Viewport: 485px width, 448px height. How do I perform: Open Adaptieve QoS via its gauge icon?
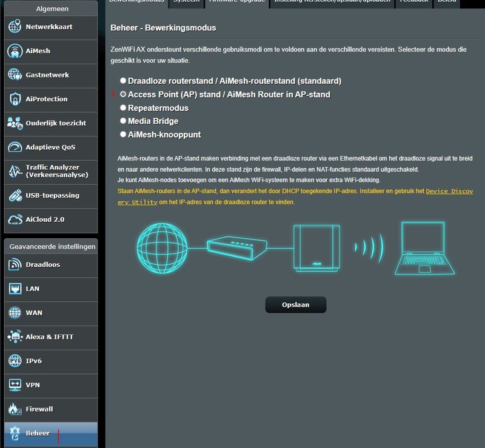(15, 147)
